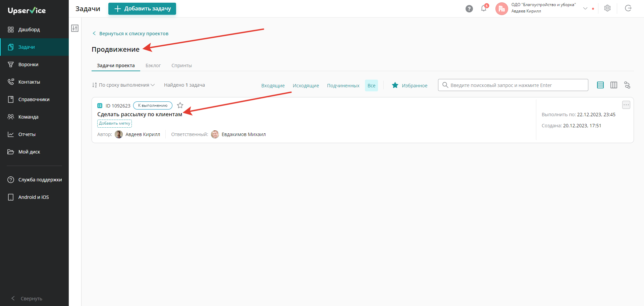Switch to list view icon
This screenshot has height=306, width=644.
[x=600, y=85]
